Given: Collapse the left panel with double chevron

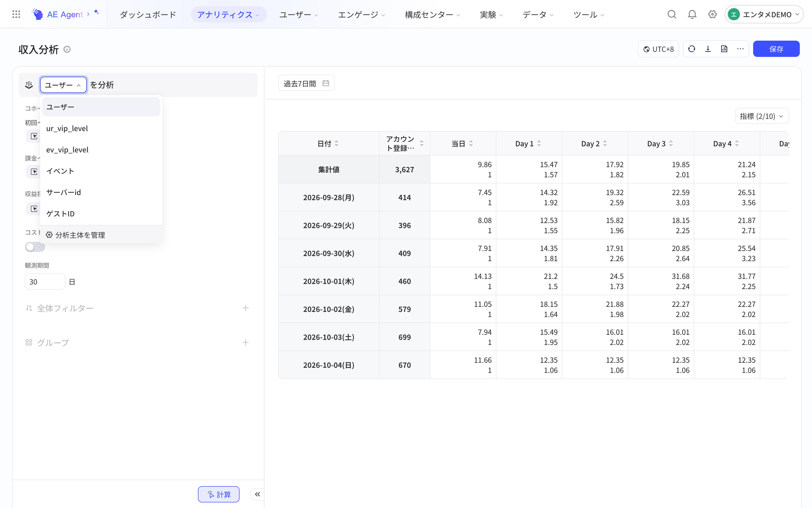Looking at the screenshot, I should click(257, 494).
